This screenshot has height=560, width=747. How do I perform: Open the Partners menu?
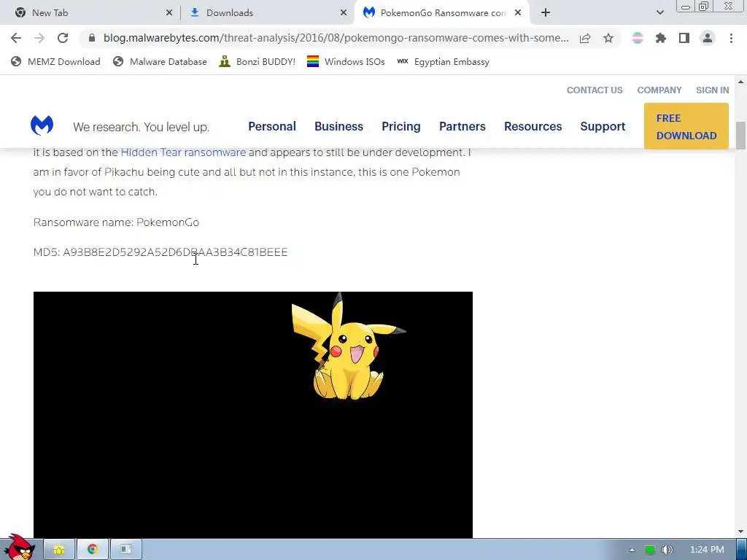point(462,127)
